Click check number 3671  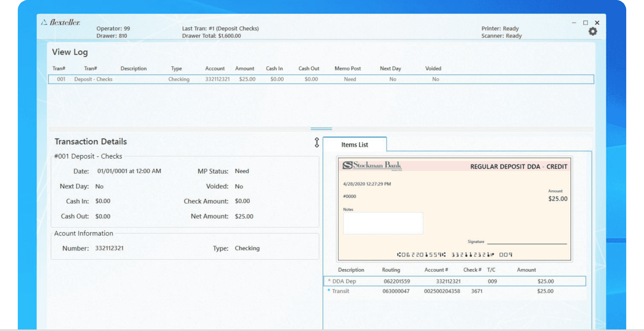[x=477, y=291]
